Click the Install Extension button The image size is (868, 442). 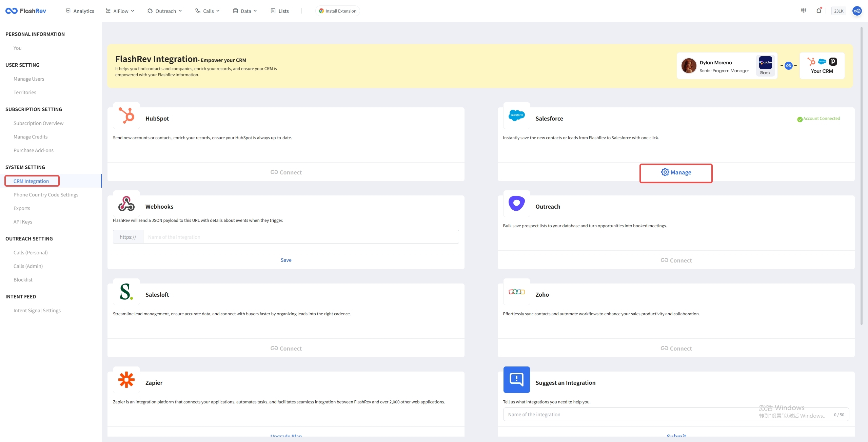pyautogui.click(x=337, y=11)
